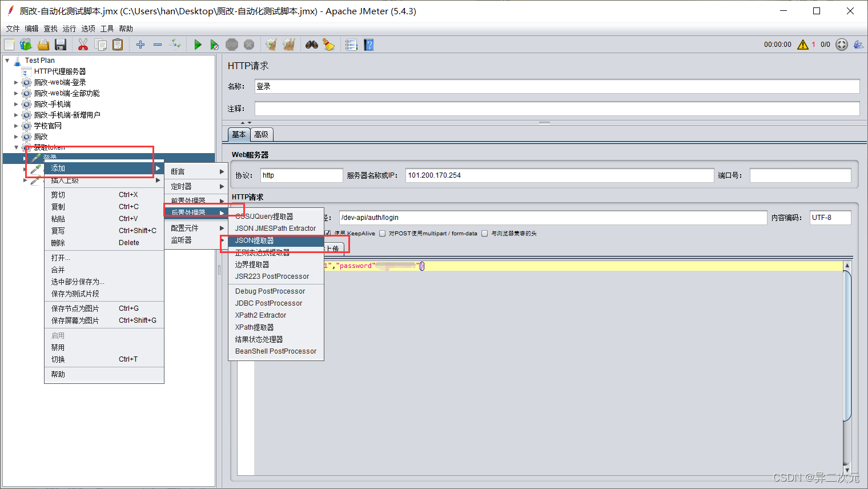The image size is (868, 489).
Task: Open Search with binoculars icon
Action: [311, 45]
